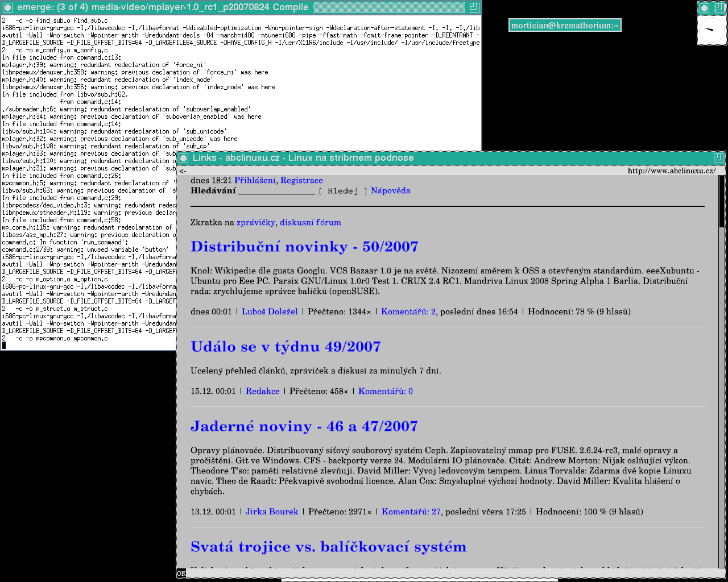Image resolution: width=728 pixels, height=582 pixels.
Task: Open the Distribuční novinky - 50/2007 headline
Action: point(304,247)
